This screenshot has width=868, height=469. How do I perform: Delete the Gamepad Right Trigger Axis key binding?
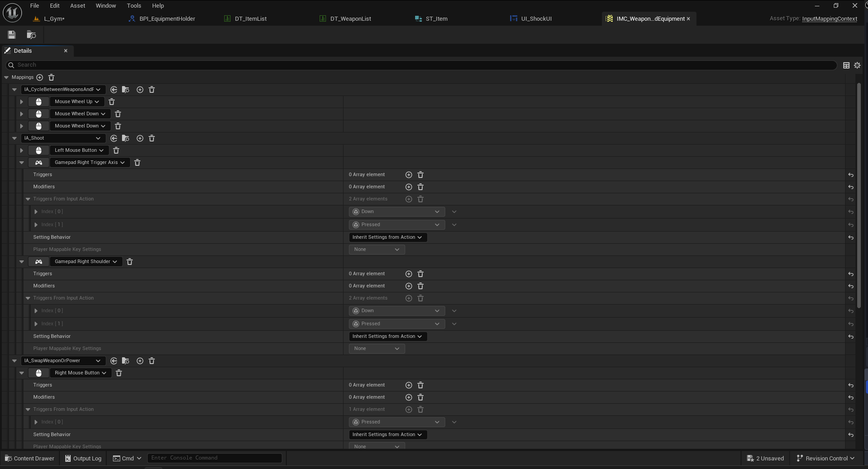tap(137, 163)
